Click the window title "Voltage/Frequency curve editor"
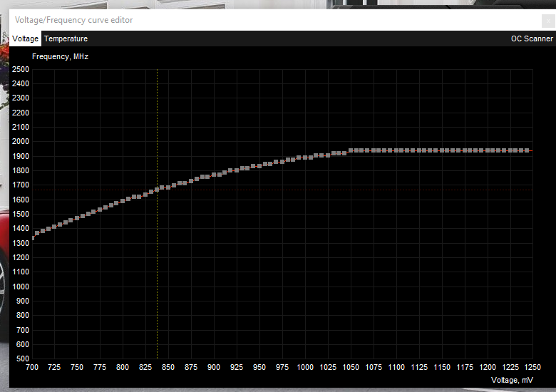Screen dimensions: 556x392 [73, 20]
